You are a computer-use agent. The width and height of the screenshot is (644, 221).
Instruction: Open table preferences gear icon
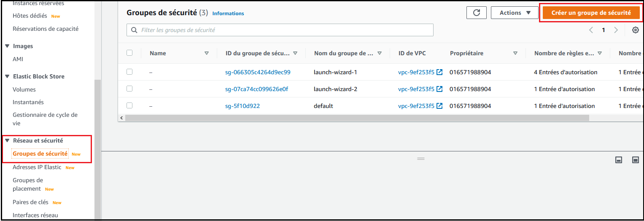636,30
